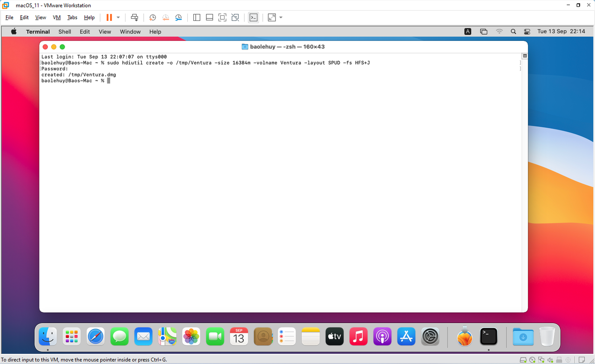Open VMware Edit menu
This screenshot has height=364, width=595.
[x=24, y=18]
